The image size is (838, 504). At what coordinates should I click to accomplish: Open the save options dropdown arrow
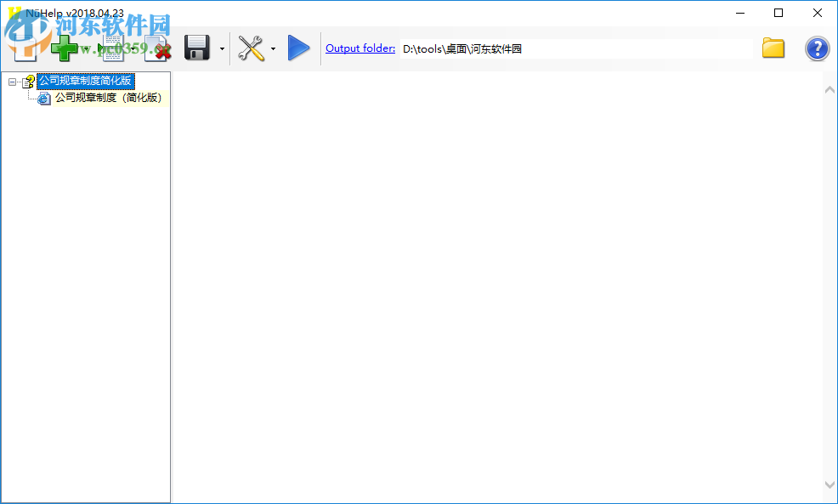pyautogui.click(x=222, y=48)
